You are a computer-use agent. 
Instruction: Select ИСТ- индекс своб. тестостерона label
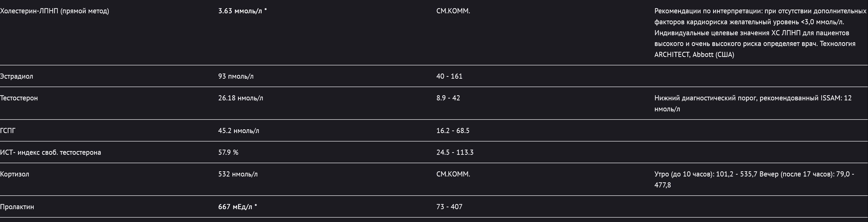(x=50, y=152)
